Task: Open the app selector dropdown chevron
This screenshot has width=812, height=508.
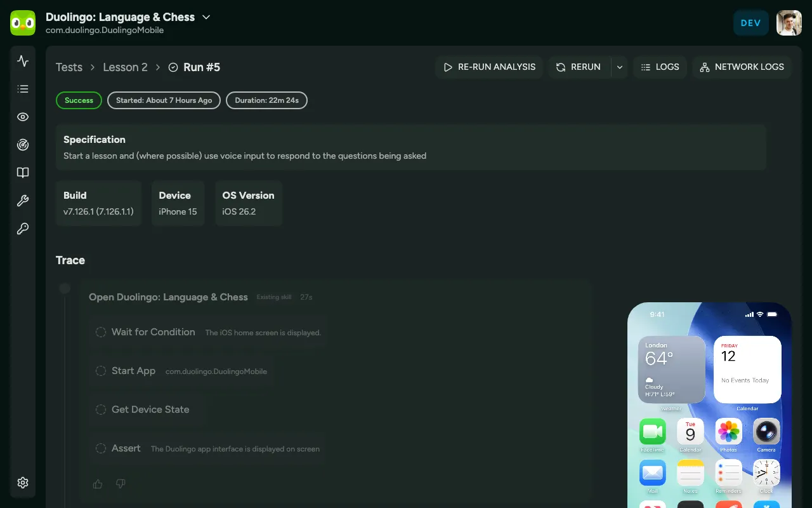Action: tap(206, 17)
